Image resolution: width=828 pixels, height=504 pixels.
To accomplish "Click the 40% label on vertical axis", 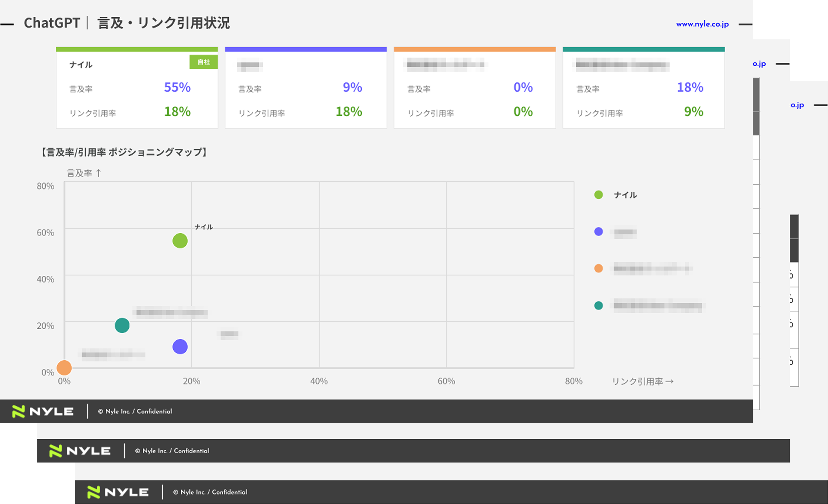I will click(x=45, y=279).
